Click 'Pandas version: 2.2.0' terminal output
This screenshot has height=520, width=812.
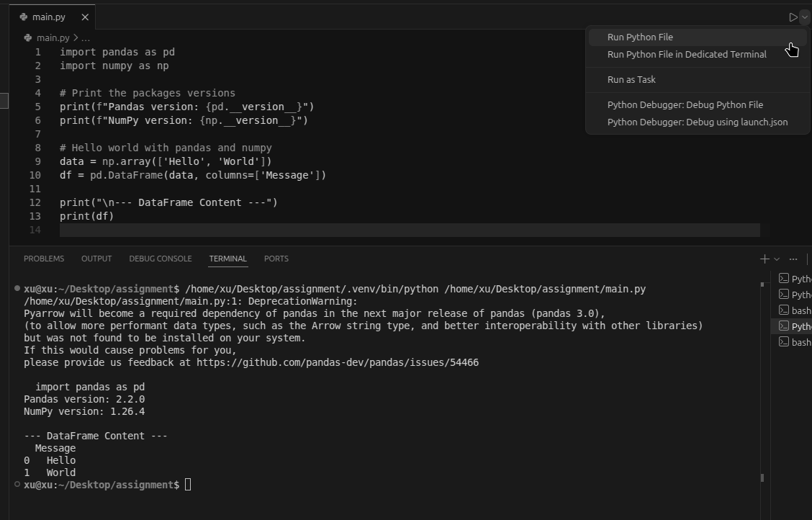[x=84, y=399]
